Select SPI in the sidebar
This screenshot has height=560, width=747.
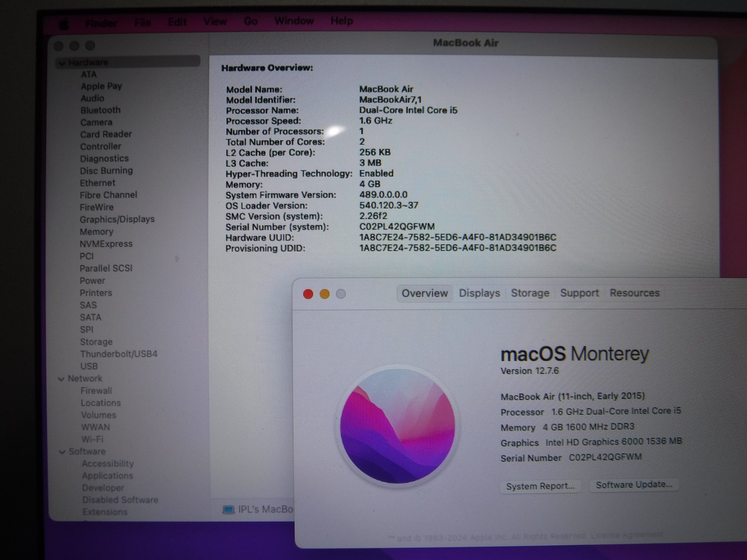click(x=86, y=329)
